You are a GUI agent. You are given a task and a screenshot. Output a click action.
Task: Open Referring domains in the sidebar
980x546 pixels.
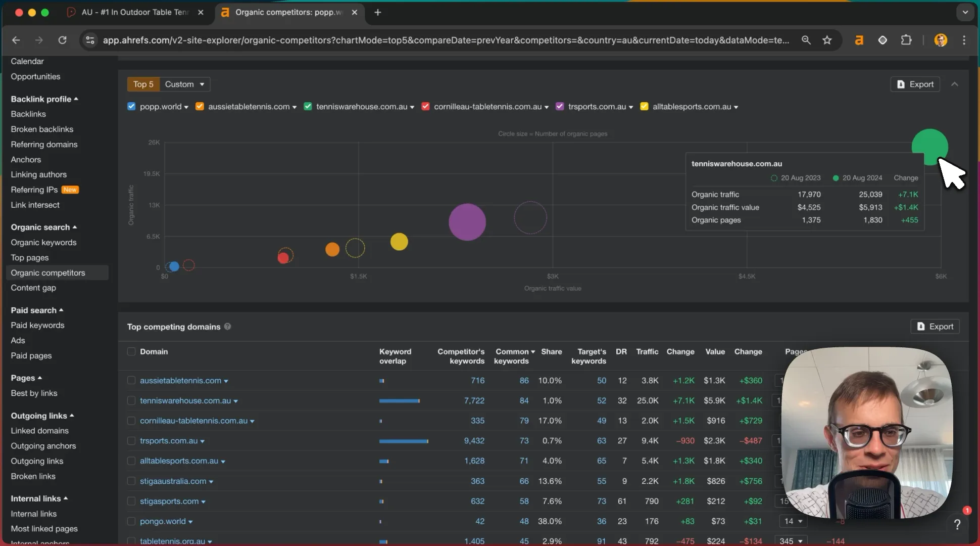(x=44, y=144)
